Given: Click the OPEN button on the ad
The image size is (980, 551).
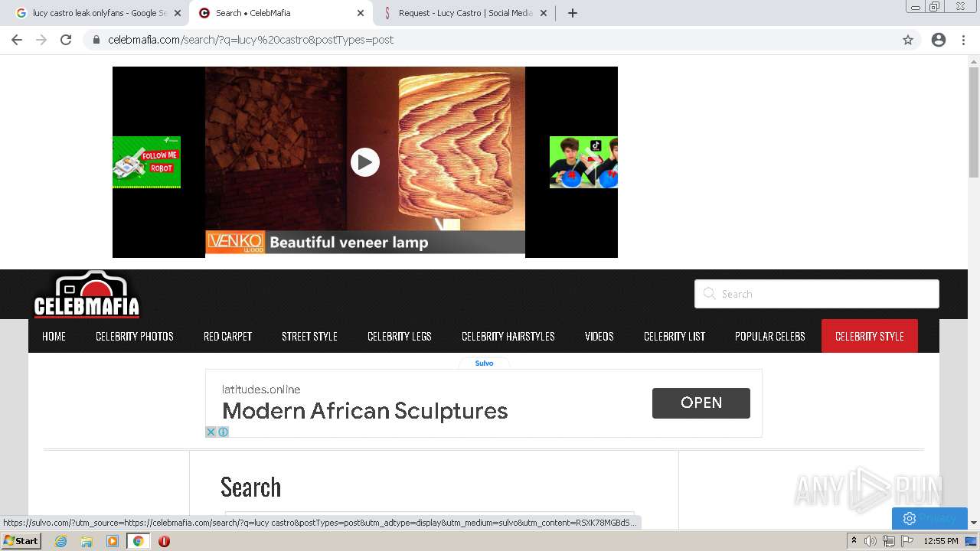Looking at the screenshot, I should click(x=701, y=403).
